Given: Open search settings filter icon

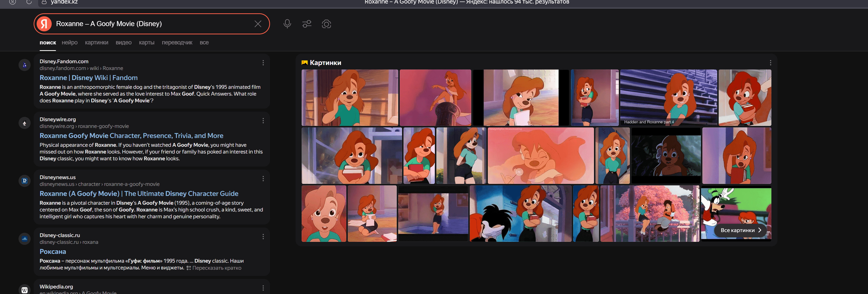Looking at the screenshot, I should [307, 24].
